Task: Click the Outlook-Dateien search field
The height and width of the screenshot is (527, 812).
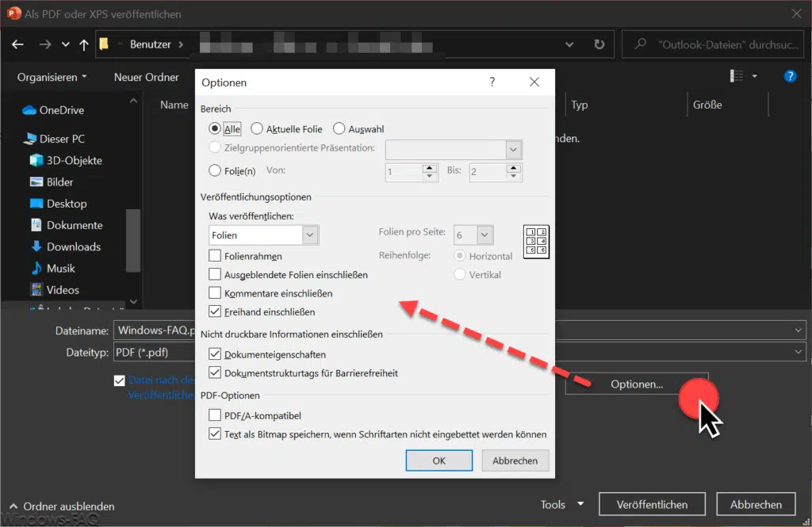Action: 718,45
